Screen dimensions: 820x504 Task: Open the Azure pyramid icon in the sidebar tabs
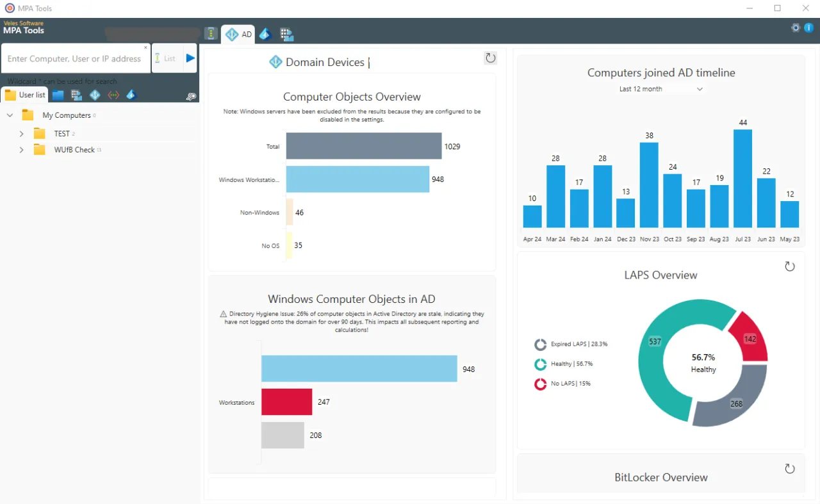[131, 95]
